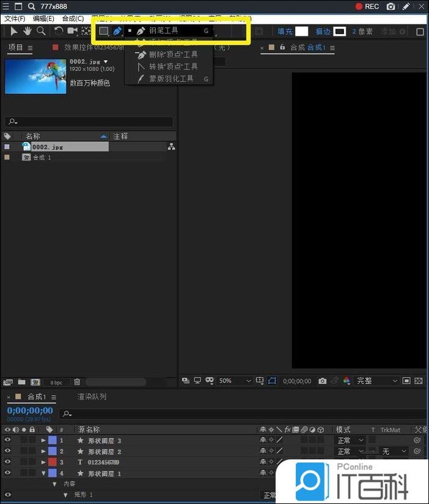Click the Rectangle shape tool

point(104,31)
